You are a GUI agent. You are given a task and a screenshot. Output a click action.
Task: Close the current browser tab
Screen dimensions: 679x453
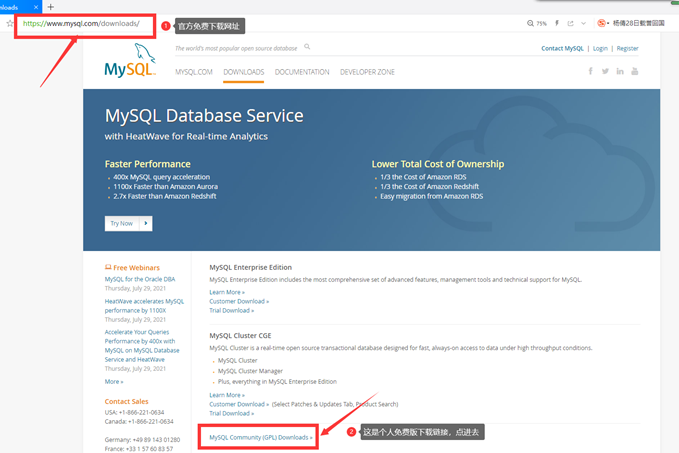pos(36,7)
